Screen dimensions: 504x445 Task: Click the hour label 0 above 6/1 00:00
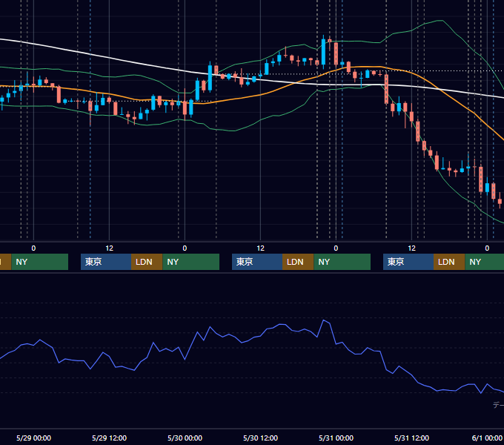point(487,248)
